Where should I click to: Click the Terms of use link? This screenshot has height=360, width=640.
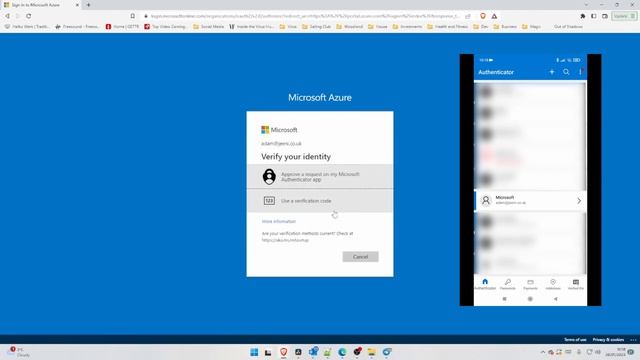tap(575, 340)
